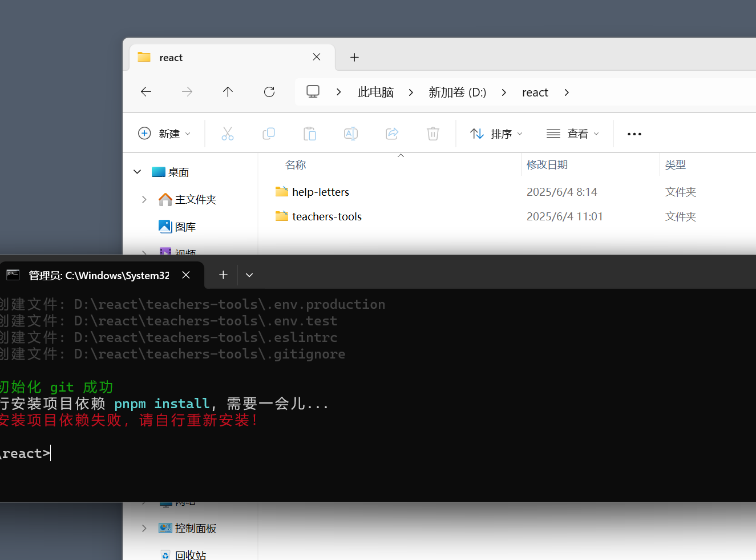
Task: Click help-letters folder icon
Action: pos(282,191)
